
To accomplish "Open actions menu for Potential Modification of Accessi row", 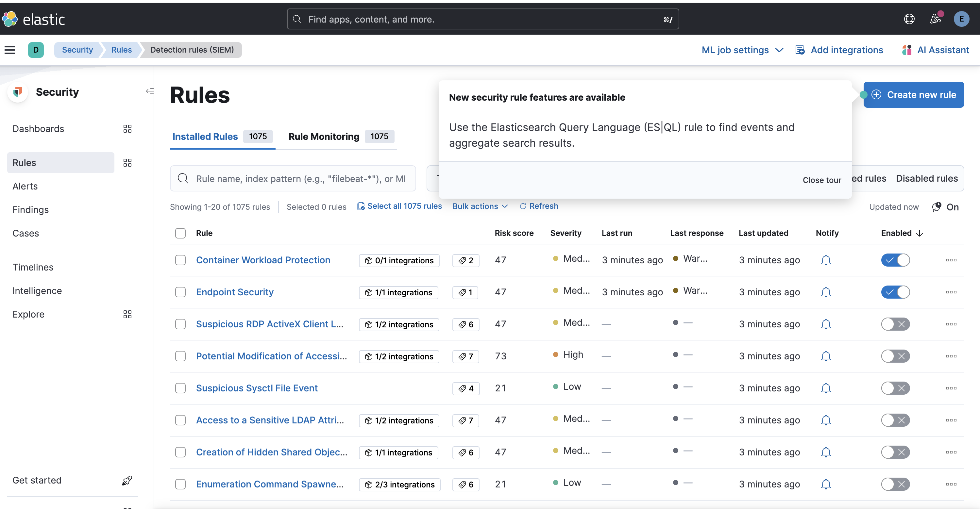I will click(951, 356).
